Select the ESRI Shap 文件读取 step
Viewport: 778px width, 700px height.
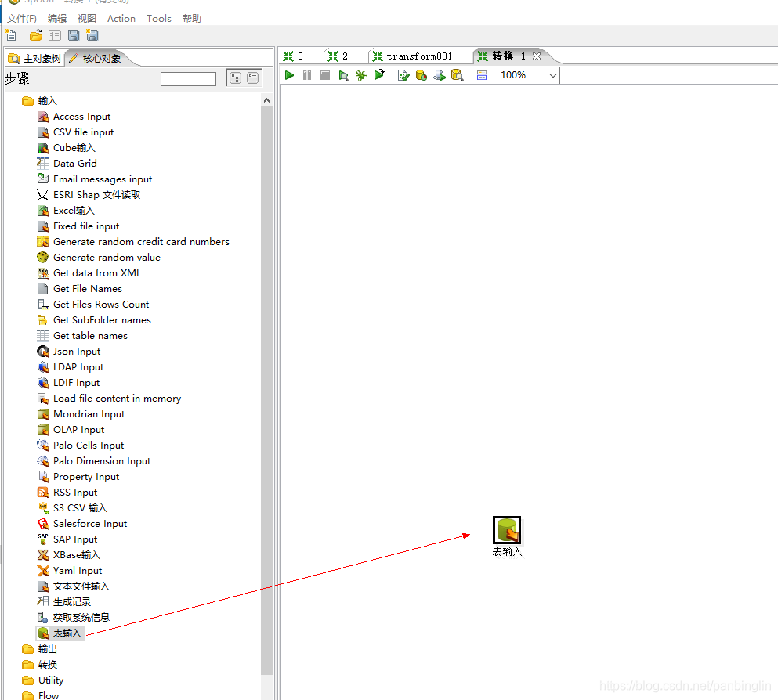(x=89, y=195)
